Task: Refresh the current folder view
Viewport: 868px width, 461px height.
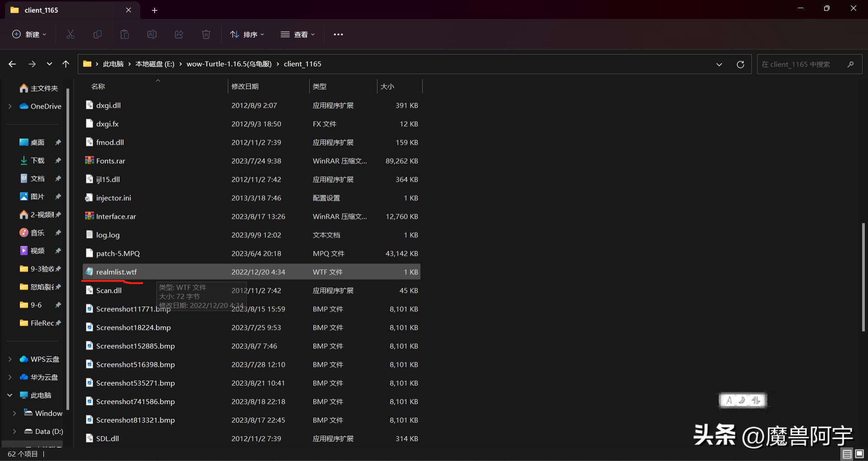Action: click(x=741, y=64)
